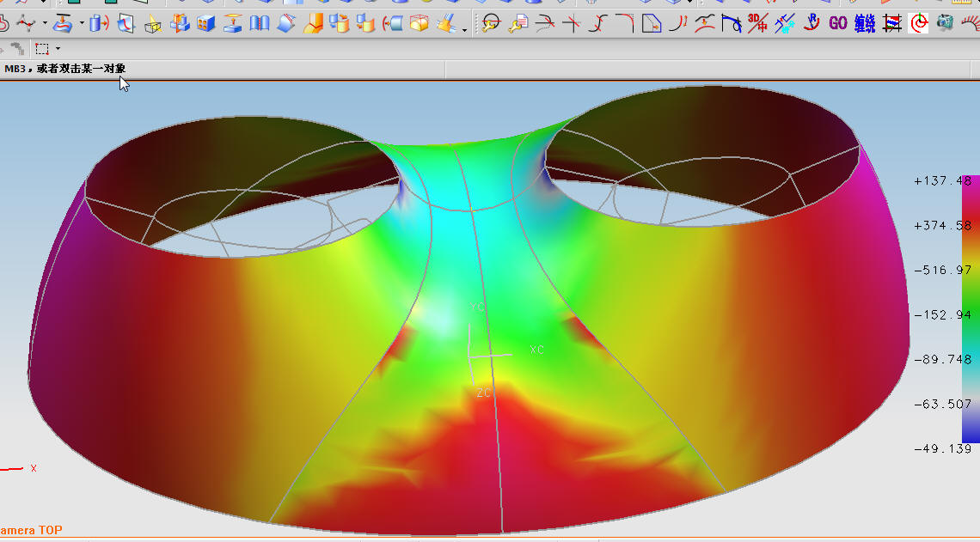Click the cylinder revolve tool icon
This screenshot has width=980, height=542.
(x=100, y=24)
